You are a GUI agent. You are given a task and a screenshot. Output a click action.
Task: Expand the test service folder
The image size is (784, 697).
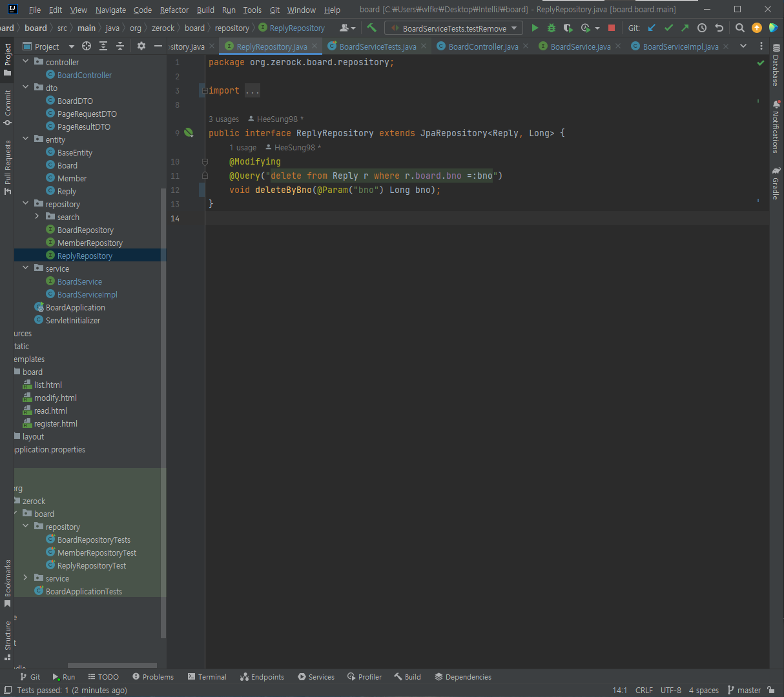pos(26,578)
